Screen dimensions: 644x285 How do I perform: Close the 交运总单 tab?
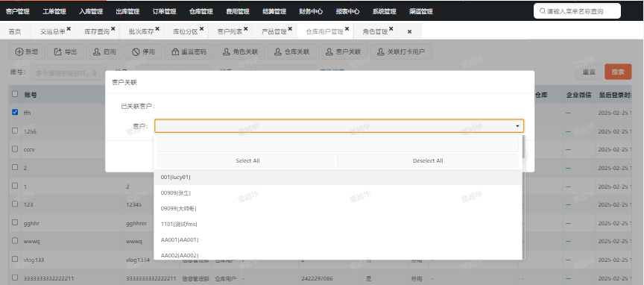pyautogui.click(x=69, y=29)
